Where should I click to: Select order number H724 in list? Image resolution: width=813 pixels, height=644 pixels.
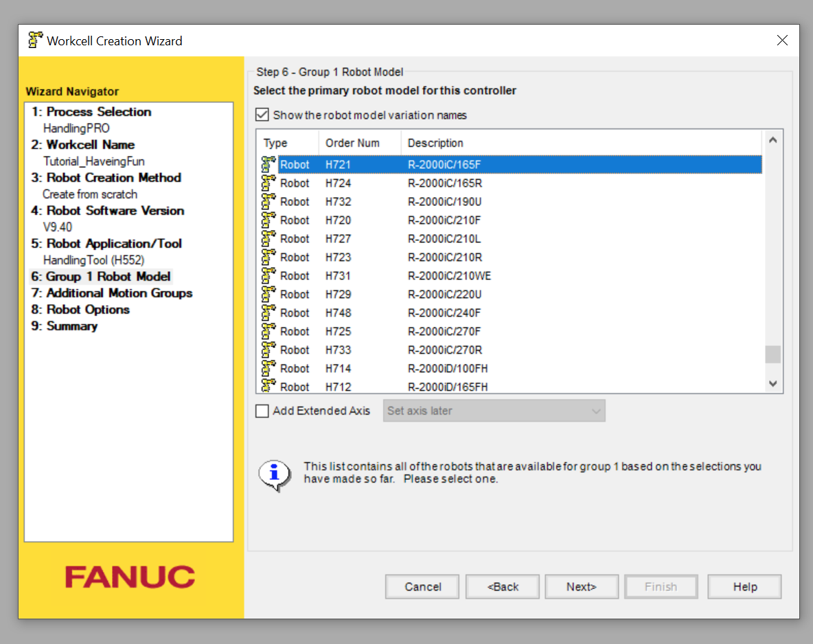pyautogui.click(x=338, y=183)
